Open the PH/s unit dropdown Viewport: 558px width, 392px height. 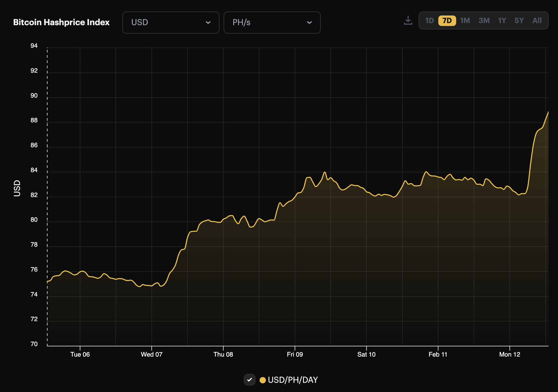pyautogui.click(x=272, y=23)
